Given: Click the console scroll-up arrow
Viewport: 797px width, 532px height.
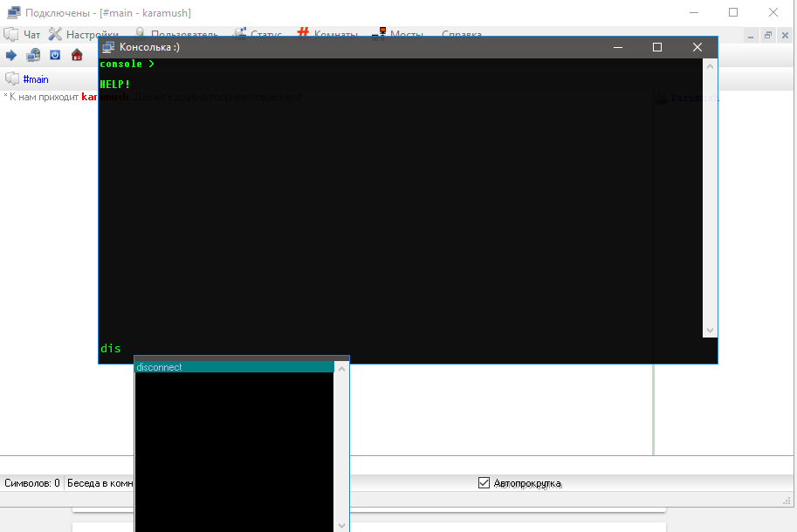Looking at the screenshot, I should click(x=710, y=66).
